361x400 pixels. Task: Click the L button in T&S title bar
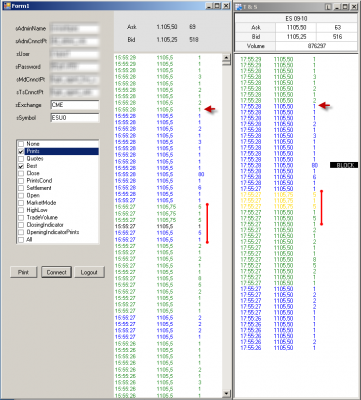[328, 6]
